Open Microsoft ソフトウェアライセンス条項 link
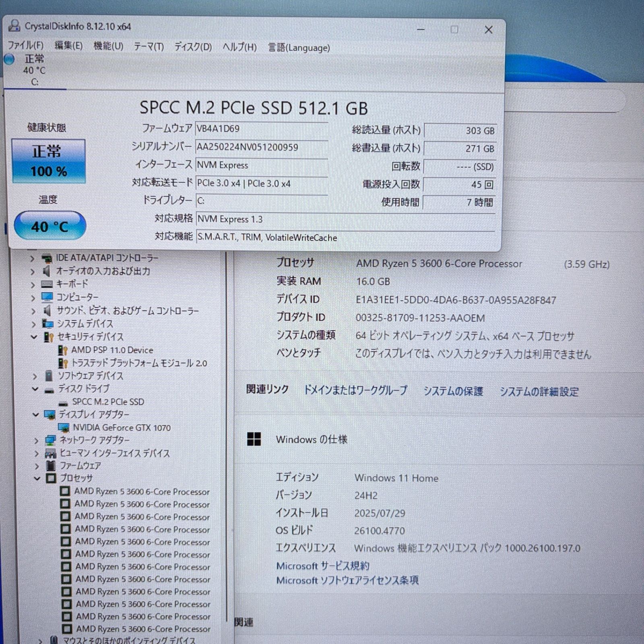The height and width of the screenshot is (644, 644). pyautogui.click(x=347, y=580)
